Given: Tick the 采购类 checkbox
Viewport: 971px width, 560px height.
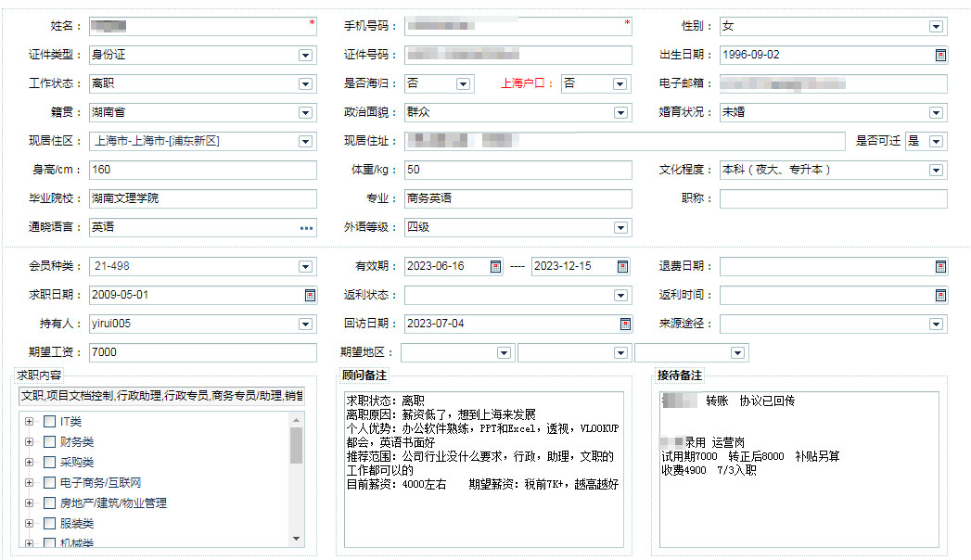Looking at the screenshot, I should 49,463.
